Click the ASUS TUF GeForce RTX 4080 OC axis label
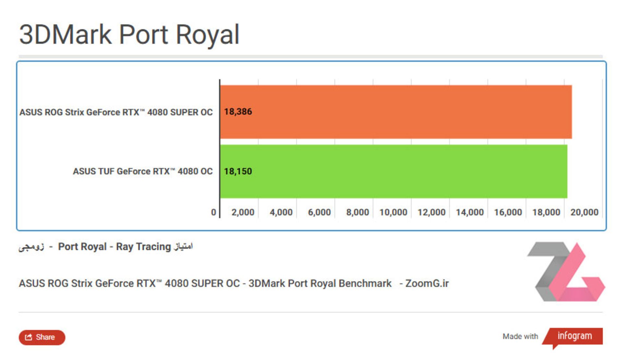 coord(142,171)
